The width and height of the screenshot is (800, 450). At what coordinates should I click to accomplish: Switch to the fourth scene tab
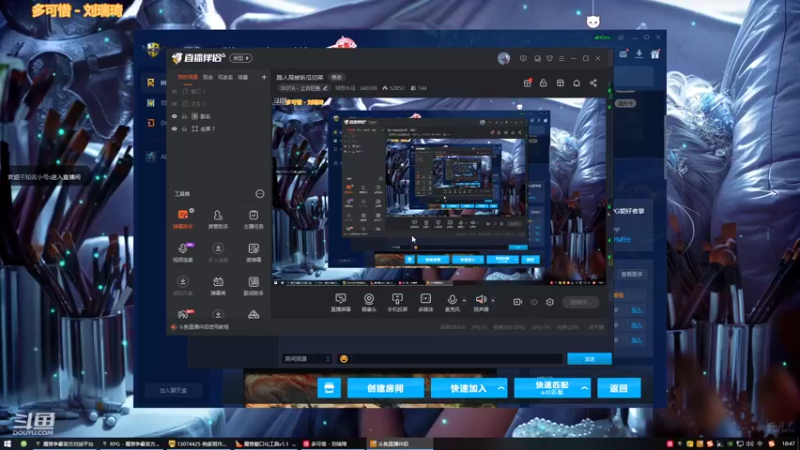tap(243, 78)
